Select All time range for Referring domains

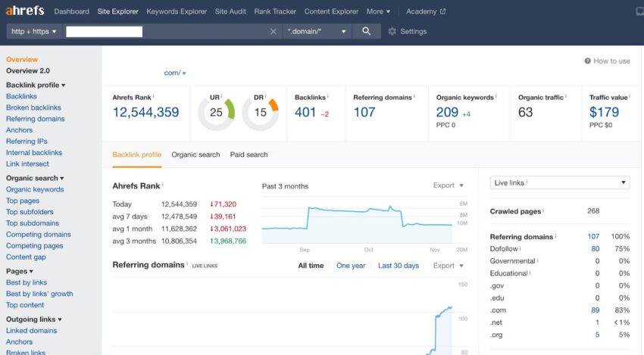pyautogui.click(x=311, y=266)
